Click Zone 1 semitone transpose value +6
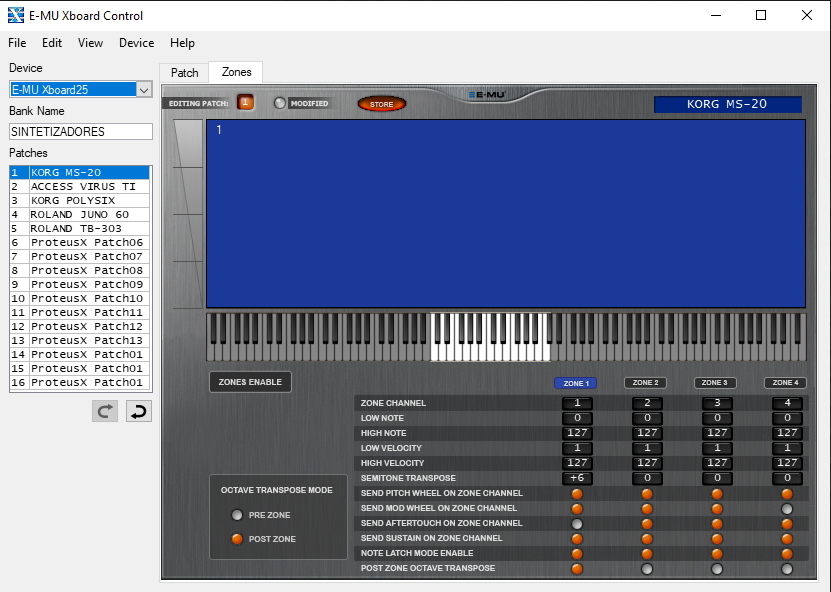Screen dimensions: 831x592 577,478
